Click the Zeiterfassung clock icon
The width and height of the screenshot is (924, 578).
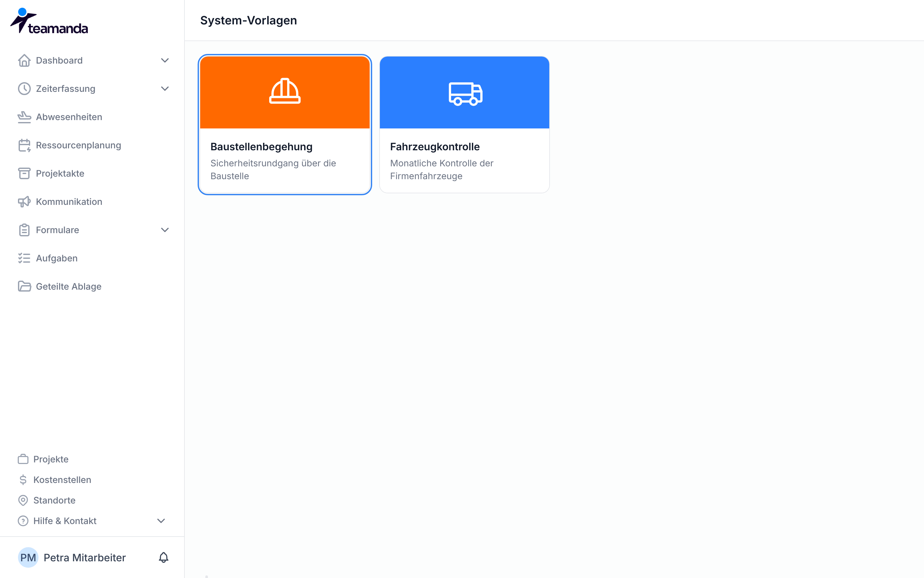tap(24, 89)
